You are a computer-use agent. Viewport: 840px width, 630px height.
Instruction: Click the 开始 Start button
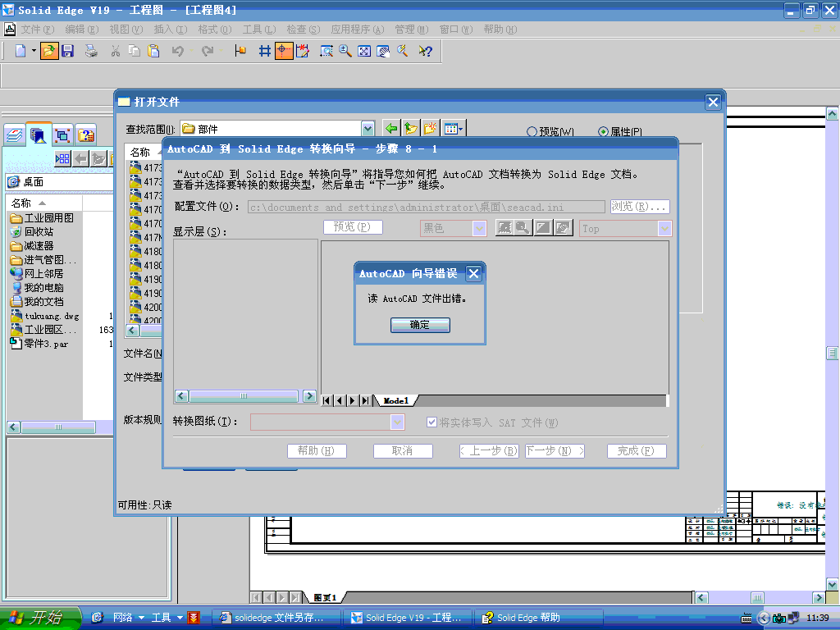[39, 618]
